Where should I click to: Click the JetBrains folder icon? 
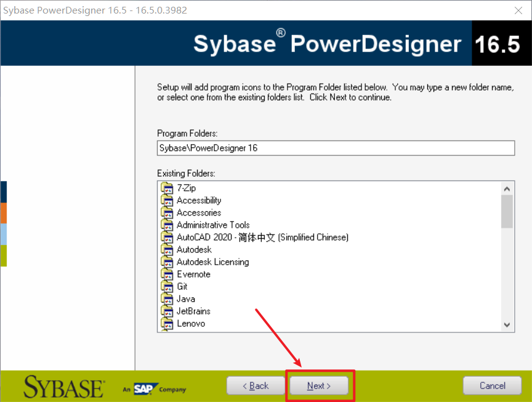click(x=167, y=311)
